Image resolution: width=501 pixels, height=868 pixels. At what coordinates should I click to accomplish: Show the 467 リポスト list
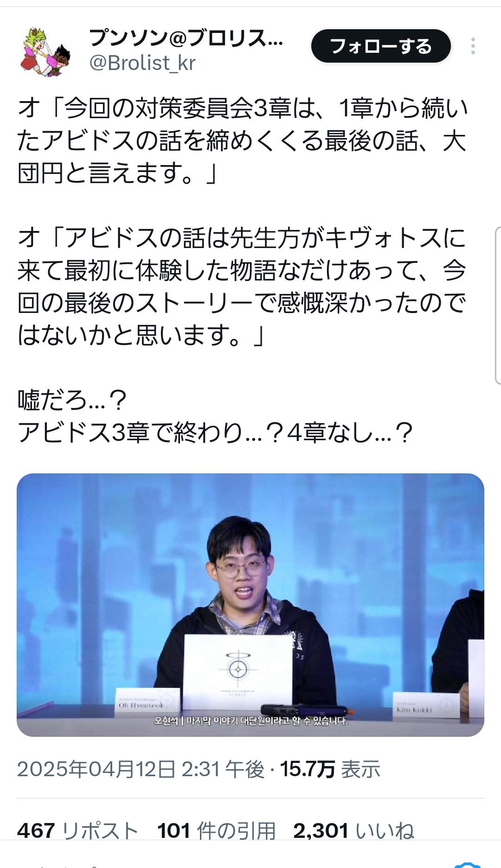[x=78, y=831]
